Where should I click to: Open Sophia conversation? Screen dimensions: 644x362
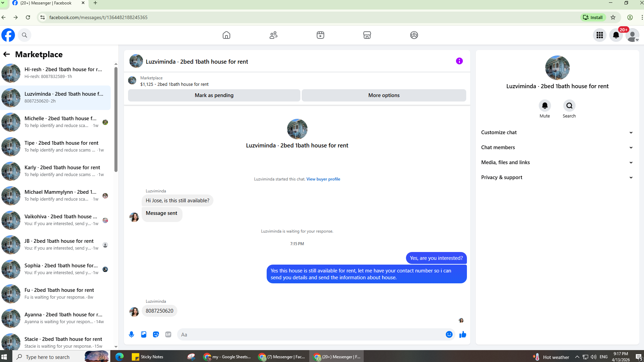point(56,269)
